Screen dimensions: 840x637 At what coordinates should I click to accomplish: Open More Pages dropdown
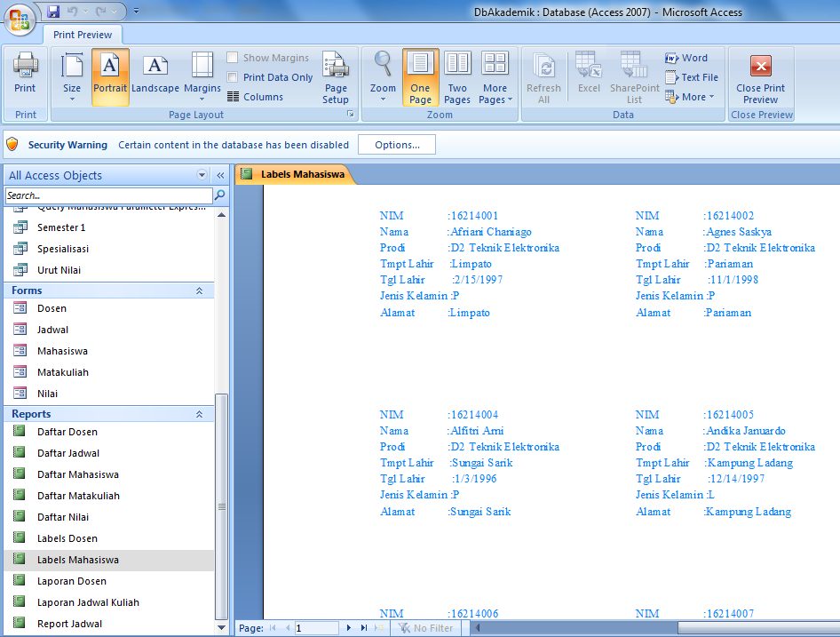point(495,77)
